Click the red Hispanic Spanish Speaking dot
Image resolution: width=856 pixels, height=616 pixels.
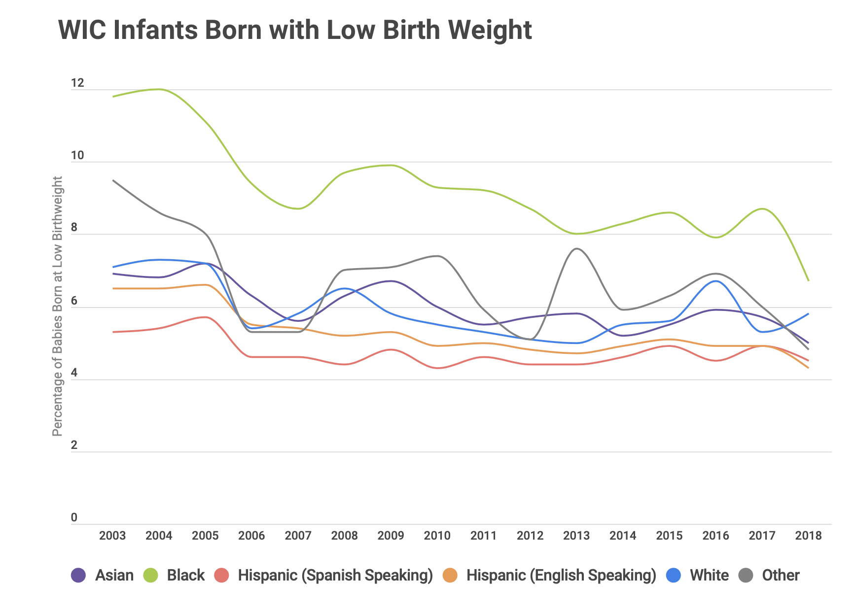pos(221,575)
